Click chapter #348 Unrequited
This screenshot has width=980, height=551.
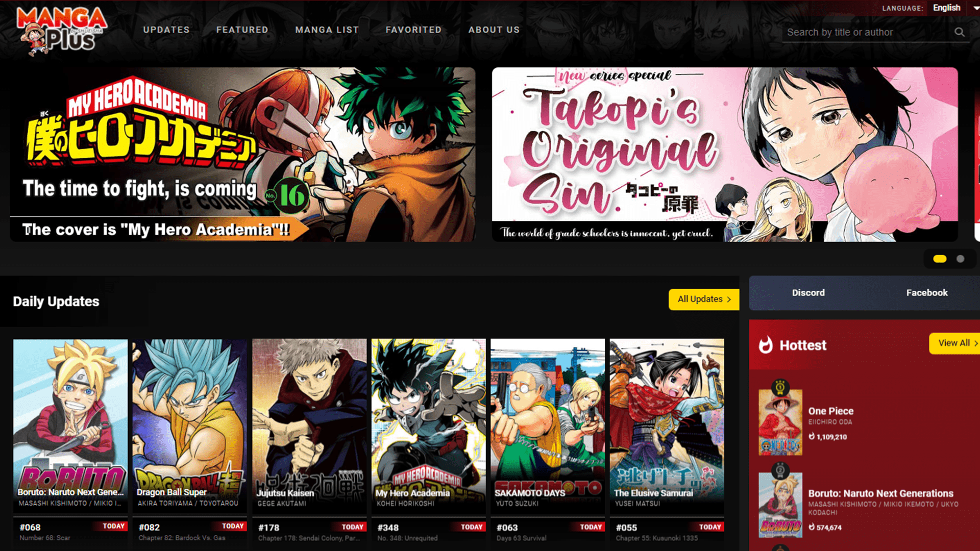click(x=429, y=532)
